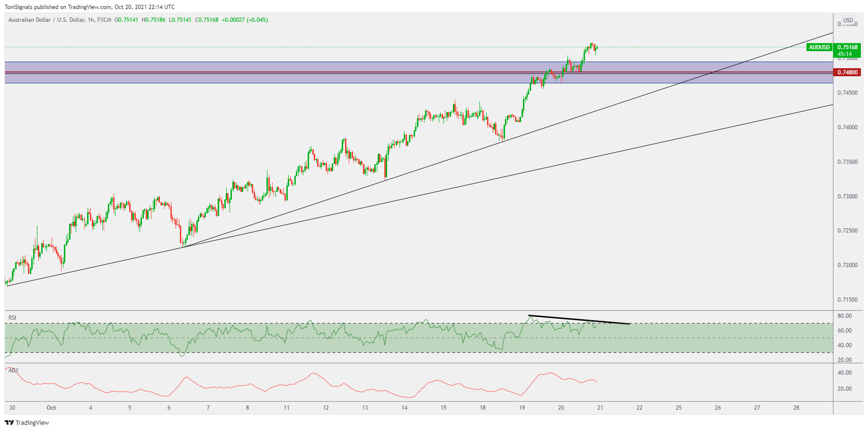Image resolution: width=868 pixels, height=431 pixels.
Task: Open the USD currency selector on price axis
Action: 848,20
